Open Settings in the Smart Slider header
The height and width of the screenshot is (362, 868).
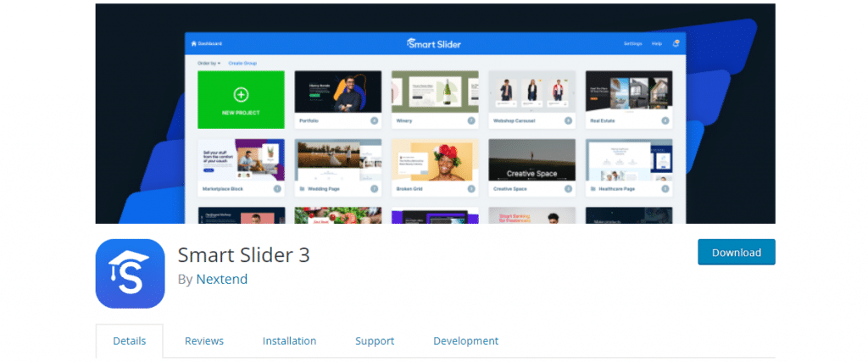[x=632, y=43]
